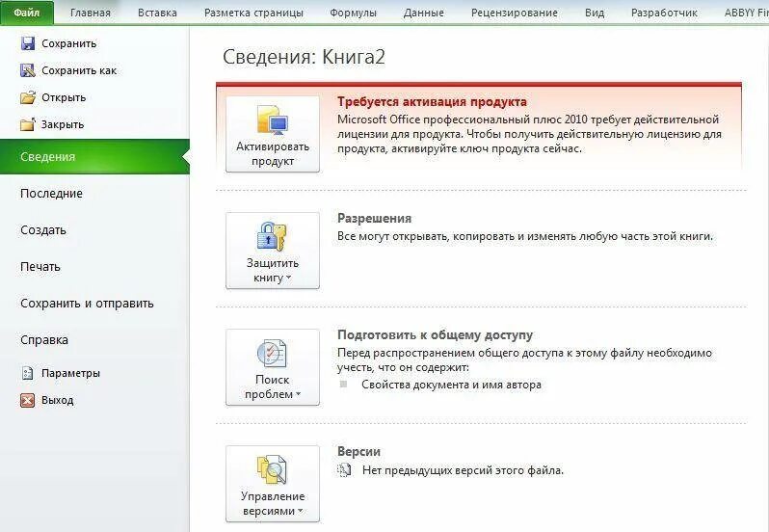The width and height of the screenshot is (769, 532).
Task: Go to the Данные ribbon tab
Action: 423,13
